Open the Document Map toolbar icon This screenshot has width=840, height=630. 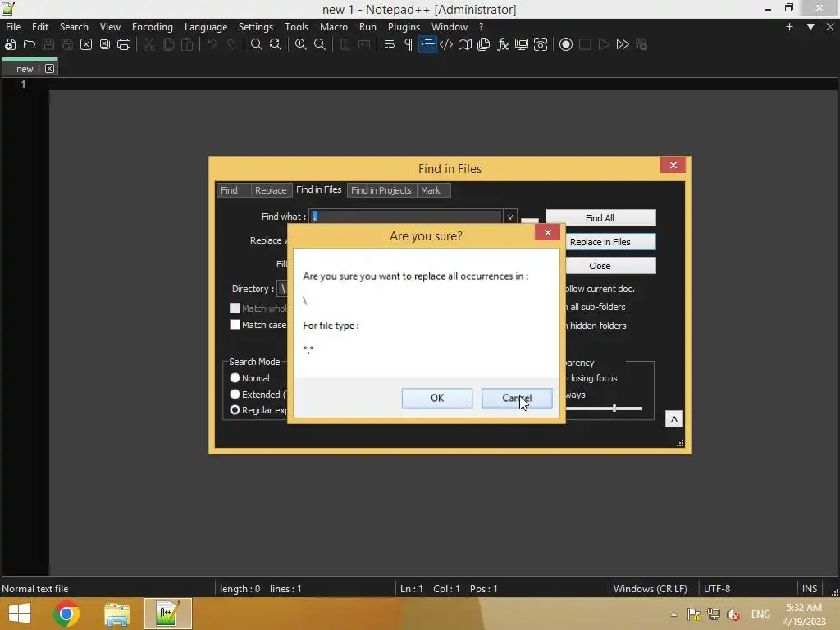click(465, 44)
